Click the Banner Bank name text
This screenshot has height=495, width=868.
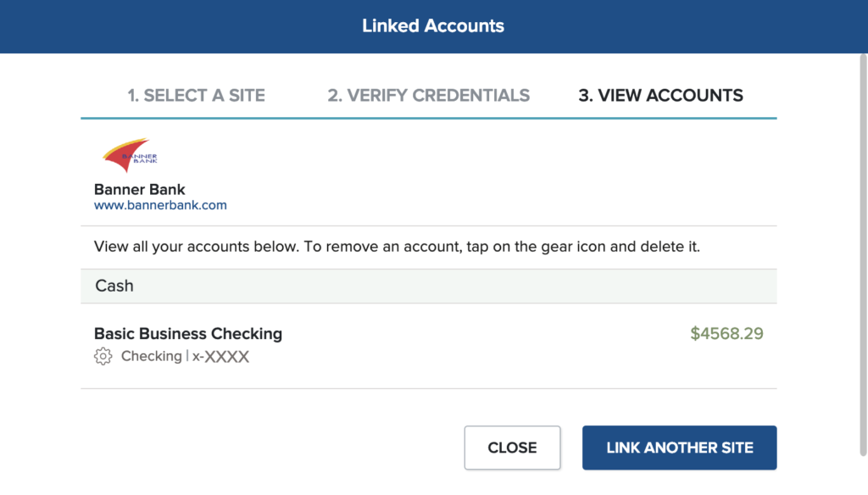(x=140, y=189)
